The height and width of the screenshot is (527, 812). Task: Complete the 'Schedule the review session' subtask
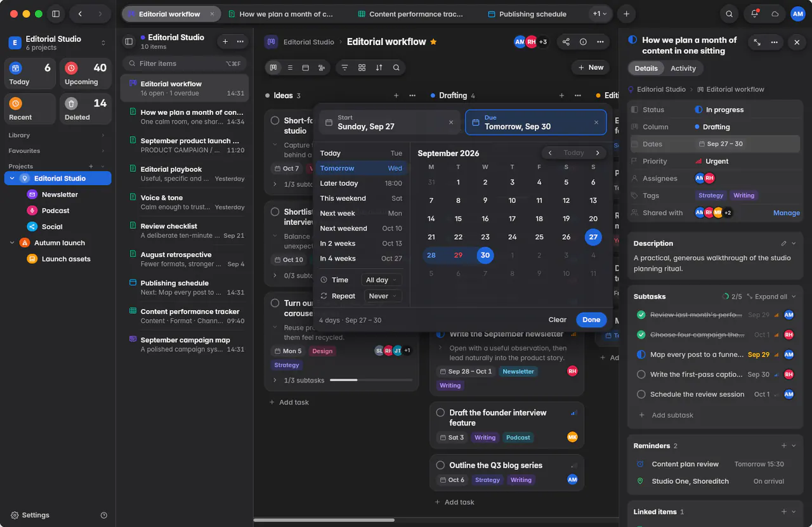point(641,394)
